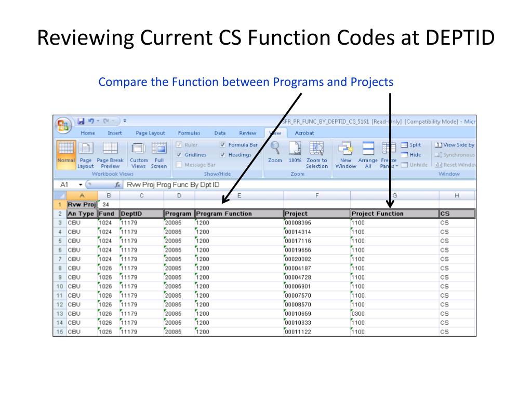532x399 pixels.
Task: Open the Insert ribbon tab
Action: click(x=115, y=133)
